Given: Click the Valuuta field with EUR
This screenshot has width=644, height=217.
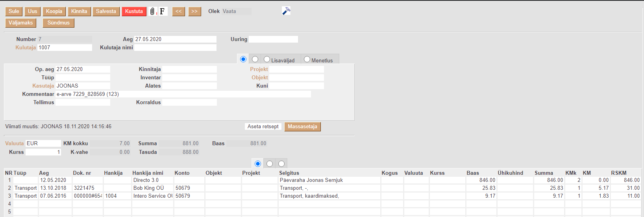Looking at the screenshot, I should (x=43, y=143).
